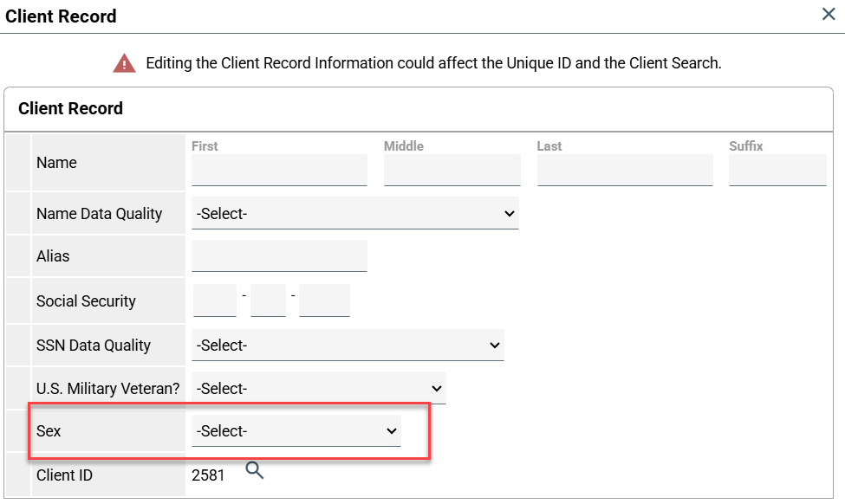Focus the Alias text field
845x504 pixels.
point(279,255)
